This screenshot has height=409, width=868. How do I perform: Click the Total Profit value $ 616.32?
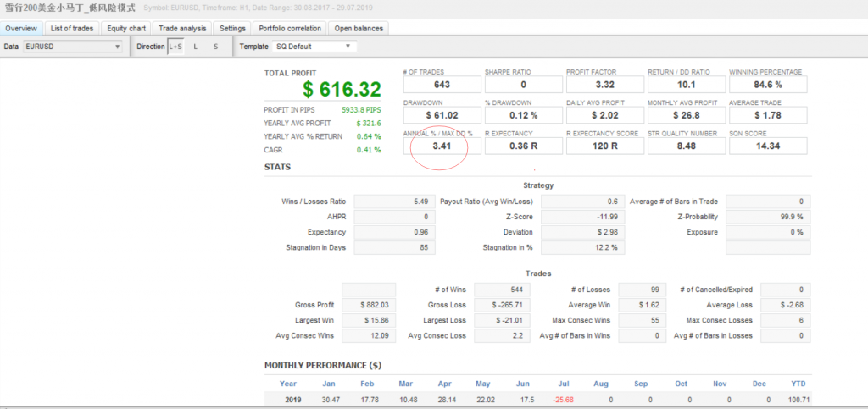[342, 89]
